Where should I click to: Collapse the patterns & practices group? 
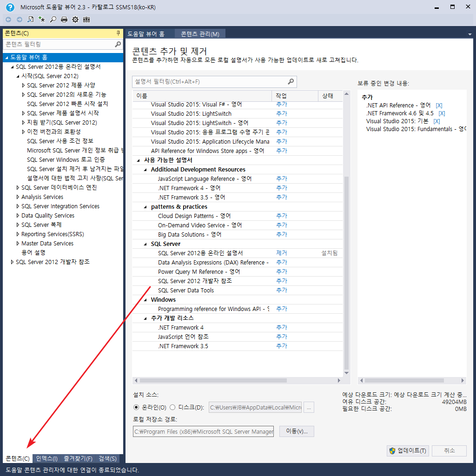point(145,207)
